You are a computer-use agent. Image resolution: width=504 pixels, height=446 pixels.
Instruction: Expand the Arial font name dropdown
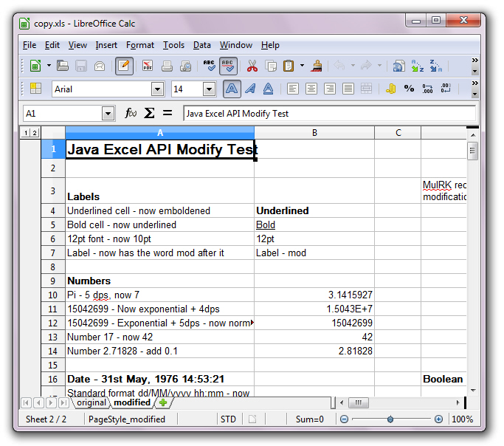tap(157, 89)
